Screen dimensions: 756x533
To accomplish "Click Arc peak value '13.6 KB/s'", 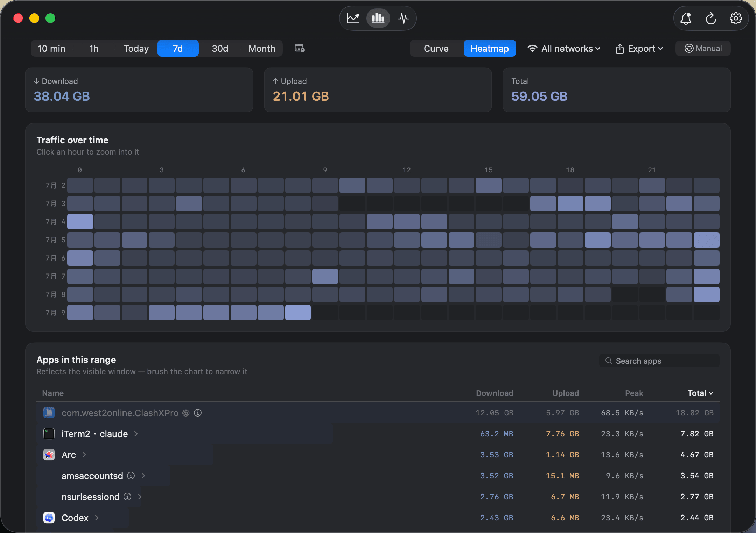I will 622,455.
